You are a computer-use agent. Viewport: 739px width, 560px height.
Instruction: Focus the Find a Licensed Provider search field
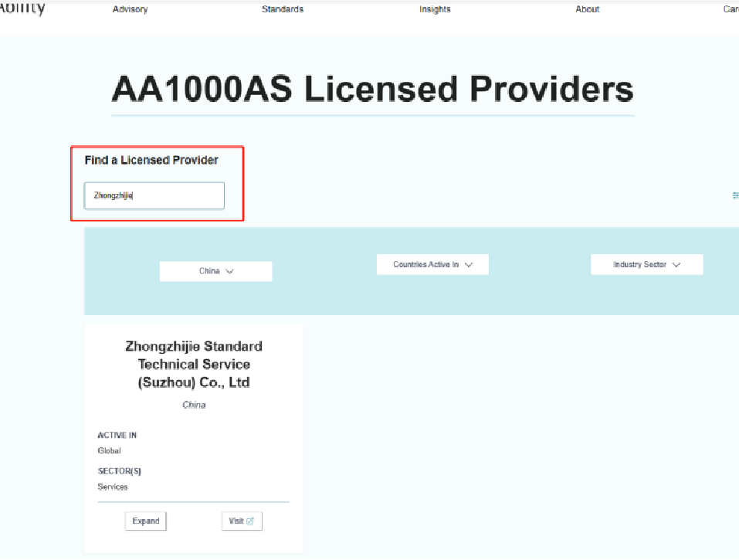coord(154,196)
